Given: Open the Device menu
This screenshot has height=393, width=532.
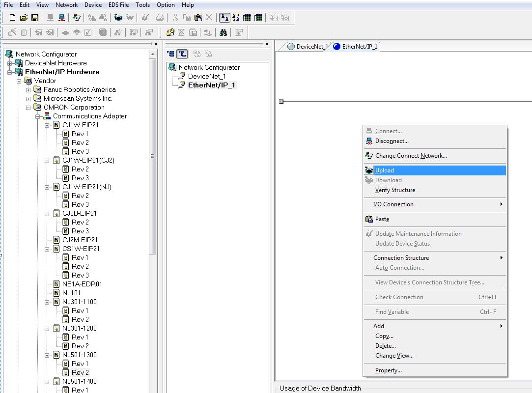Looking at the screenshot, I should tap(93, 5).
